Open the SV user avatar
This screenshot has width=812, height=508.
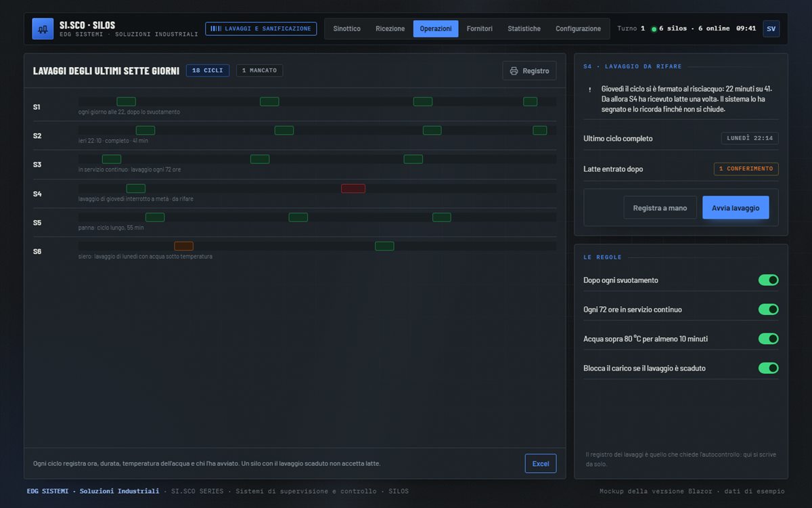tap(771, 28)
